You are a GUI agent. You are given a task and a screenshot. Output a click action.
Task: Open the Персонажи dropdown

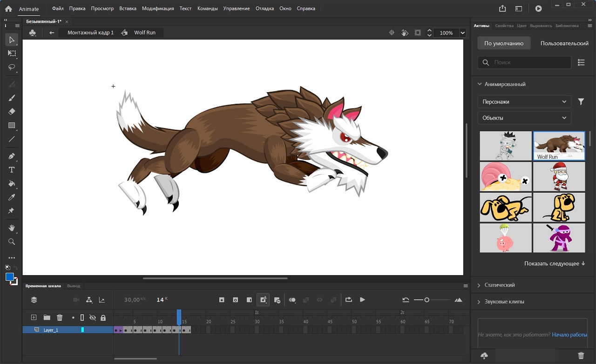pyautogui.click(x=524, y=101)
